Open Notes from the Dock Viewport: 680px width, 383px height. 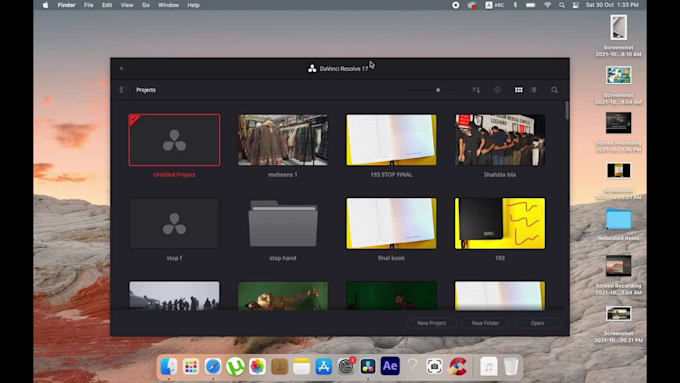click(x=301, y=367)
